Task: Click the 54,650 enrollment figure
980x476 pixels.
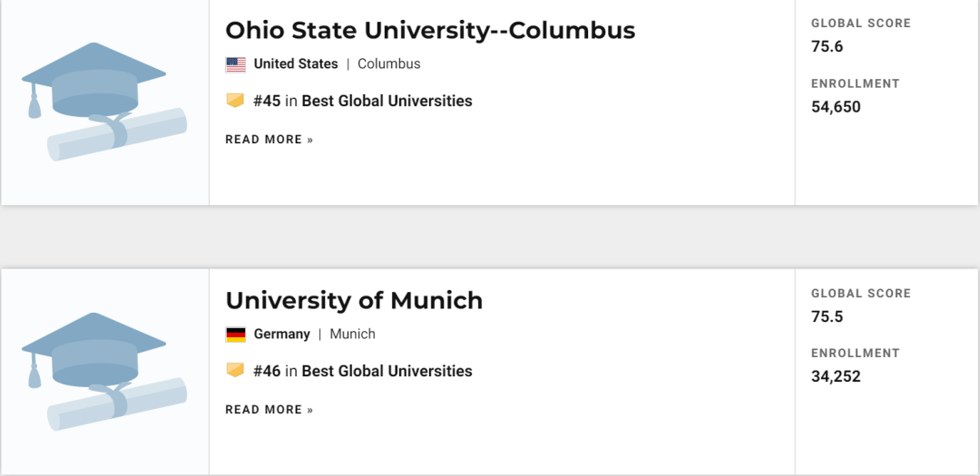Action: (836, 107)
